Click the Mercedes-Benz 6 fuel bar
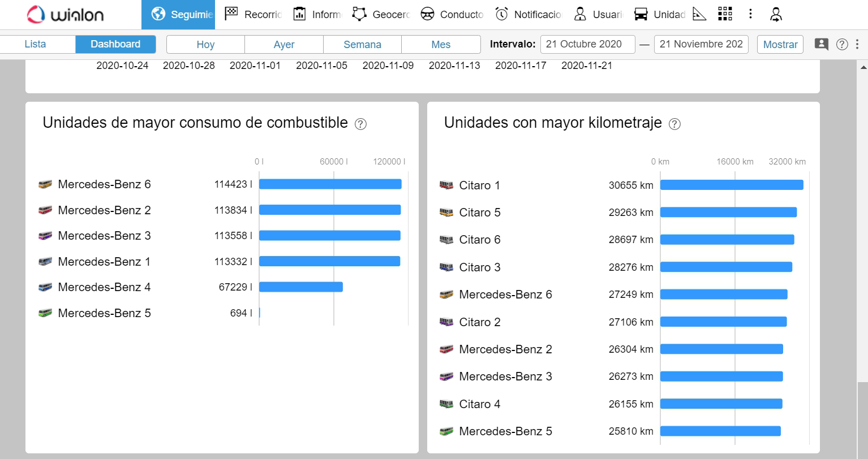Viewport: 868px width, 459px height. [330, 184]
